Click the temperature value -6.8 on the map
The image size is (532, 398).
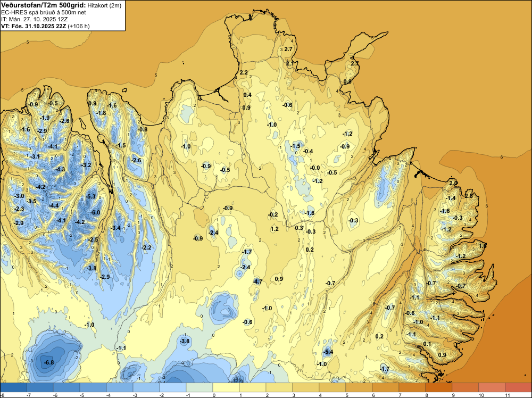(x=49, y=362)
